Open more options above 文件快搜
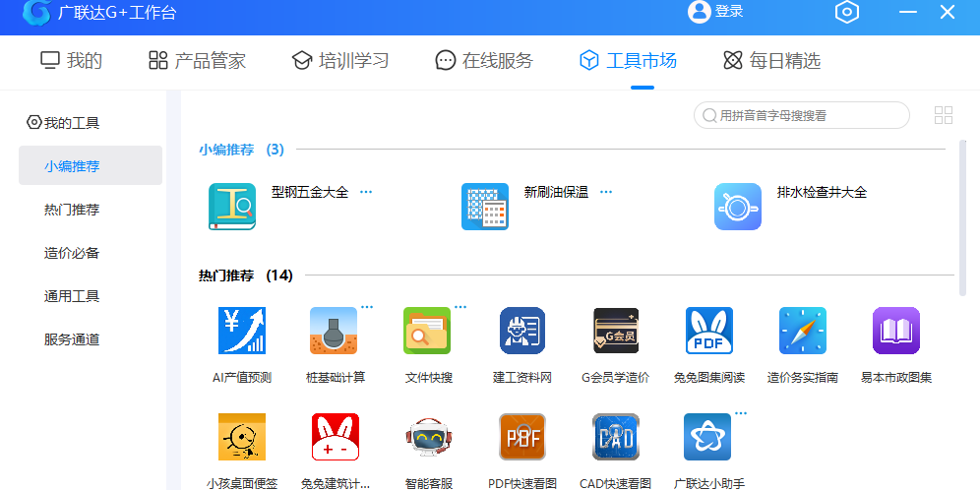This screenshot has height=490, width=980. [x=460, y=307]
